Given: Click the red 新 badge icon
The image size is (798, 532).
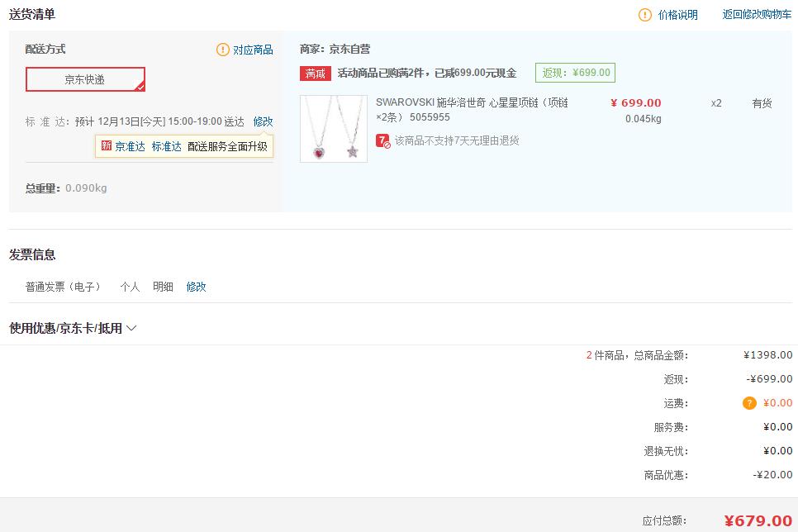Looking at the screenshot, I should click(107, 145).
